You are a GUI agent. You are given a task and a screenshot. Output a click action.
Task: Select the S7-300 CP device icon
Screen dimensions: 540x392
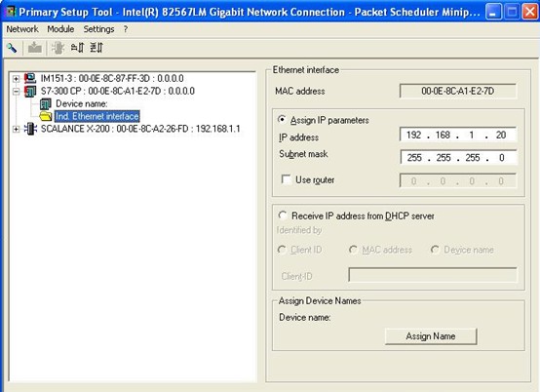click(30, 92)
